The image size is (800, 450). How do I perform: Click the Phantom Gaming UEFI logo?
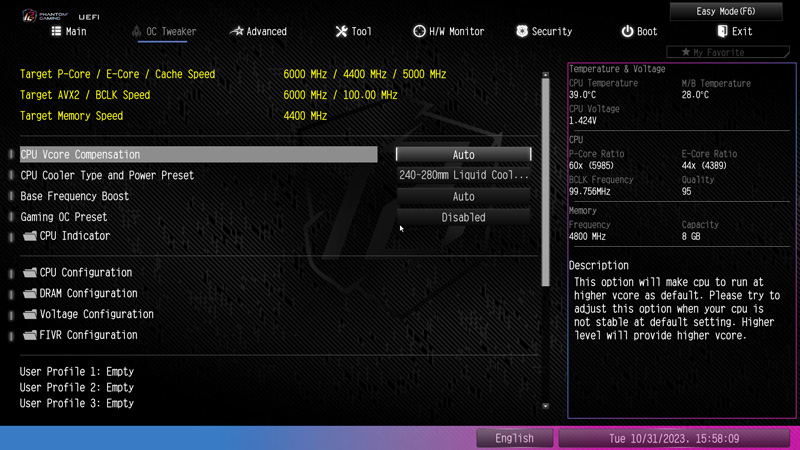tap(61, 16)
